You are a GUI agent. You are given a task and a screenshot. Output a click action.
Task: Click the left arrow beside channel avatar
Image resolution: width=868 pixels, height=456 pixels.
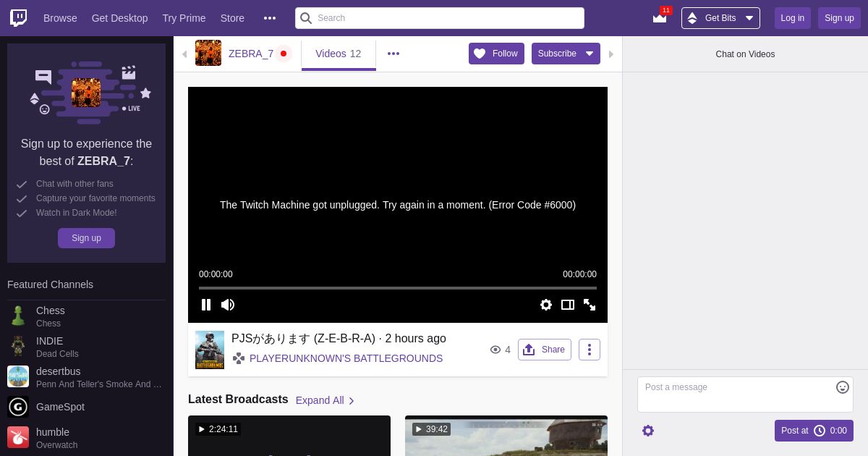point(184,54)
